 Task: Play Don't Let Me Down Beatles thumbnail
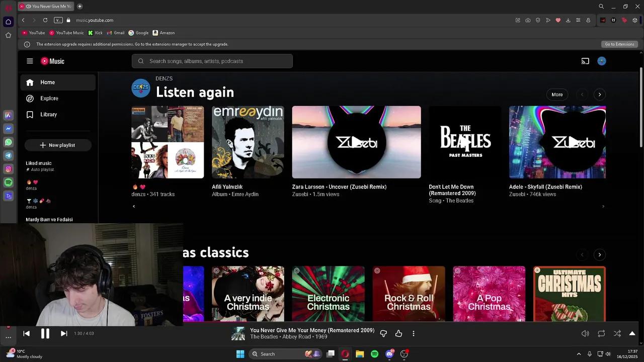click(x=465, y=142)
